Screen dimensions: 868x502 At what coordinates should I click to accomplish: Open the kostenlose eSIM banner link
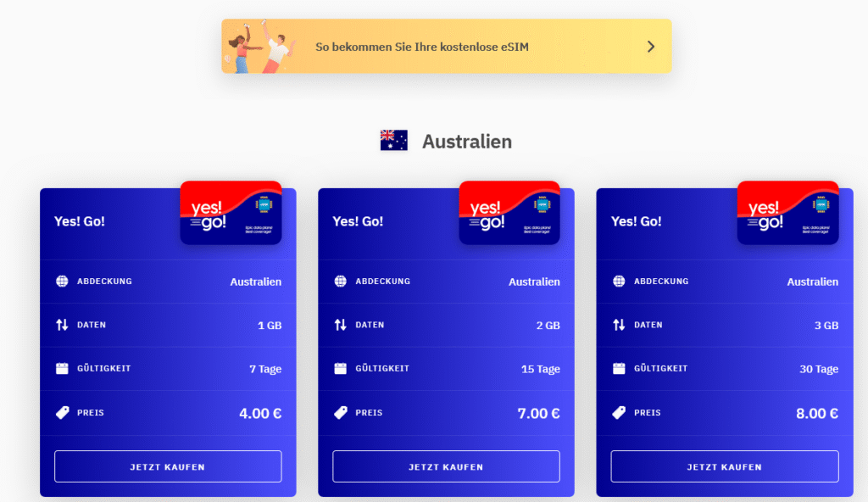(x=445, y=46)
